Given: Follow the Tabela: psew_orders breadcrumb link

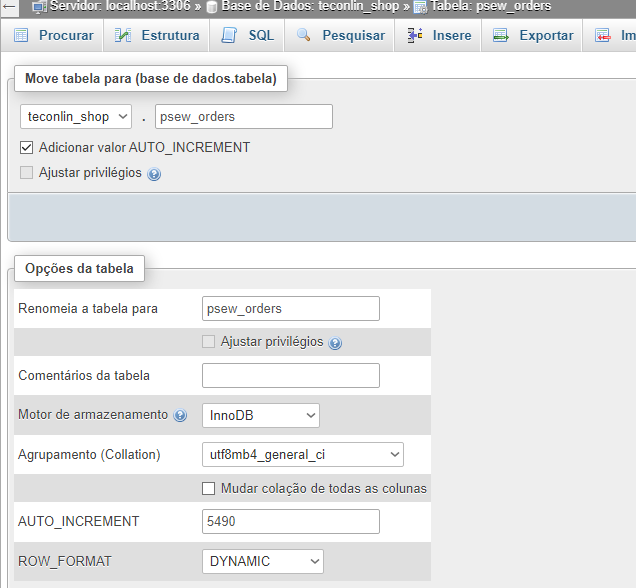Looking at the screenshot, I should coord(491,6).
